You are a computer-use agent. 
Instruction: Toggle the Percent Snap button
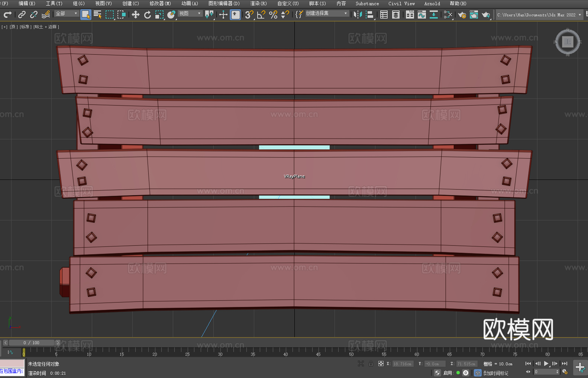pyautogui.click(x=273, y=14)
